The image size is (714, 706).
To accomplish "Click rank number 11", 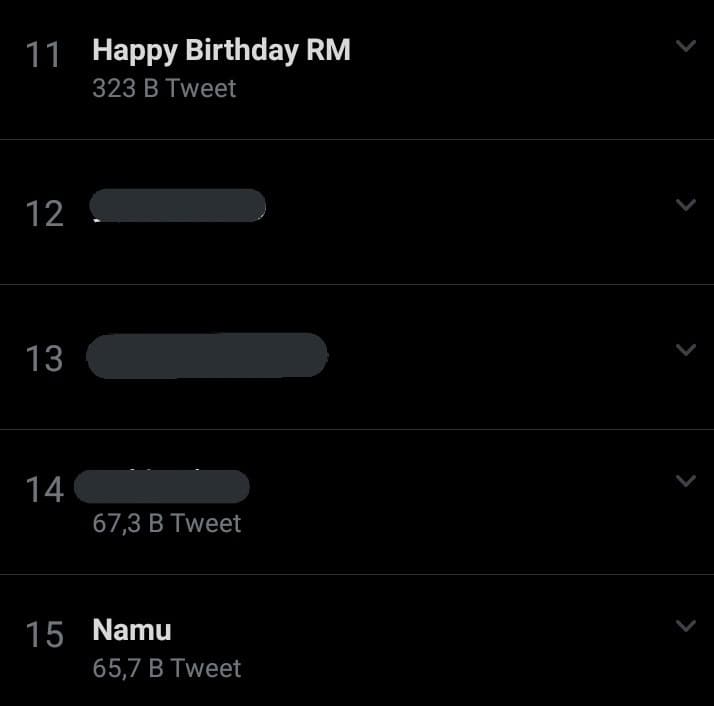I will 44,55.
